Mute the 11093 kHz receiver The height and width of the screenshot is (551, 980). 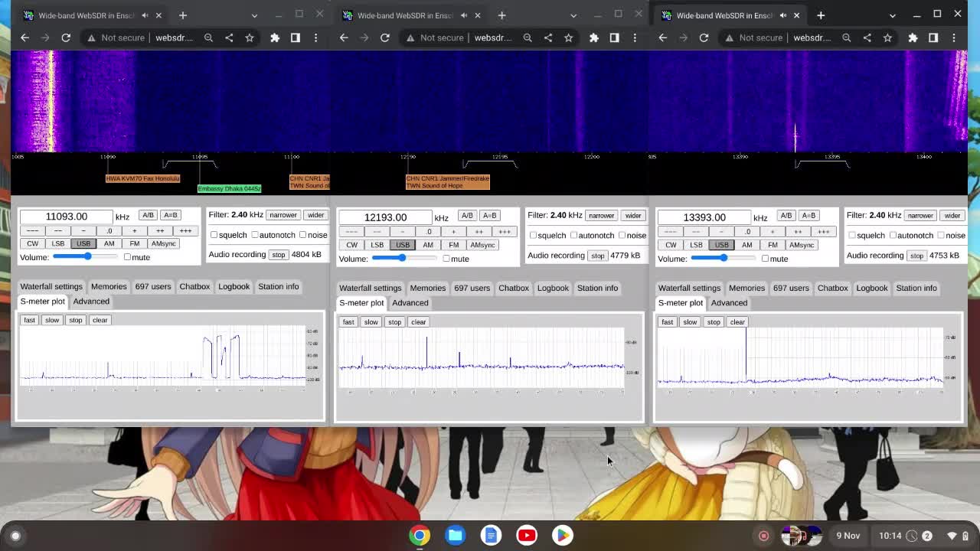click(x=127, y=257)
